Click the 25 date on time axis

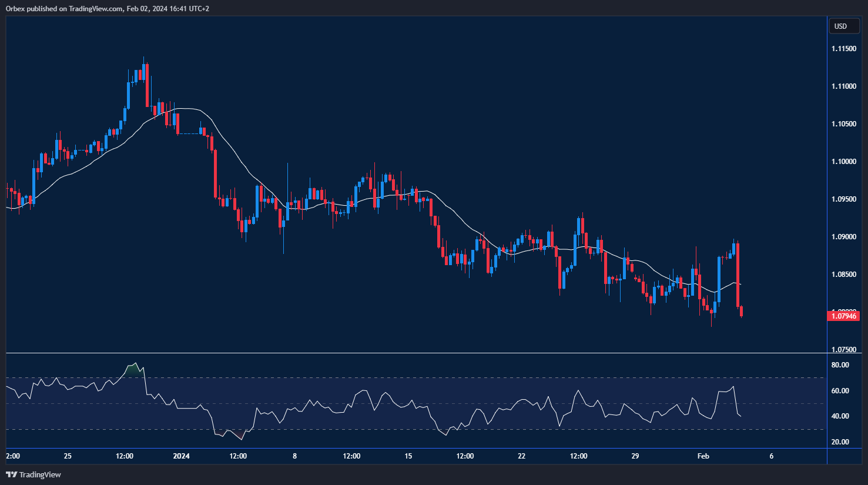tap(68, 456)
